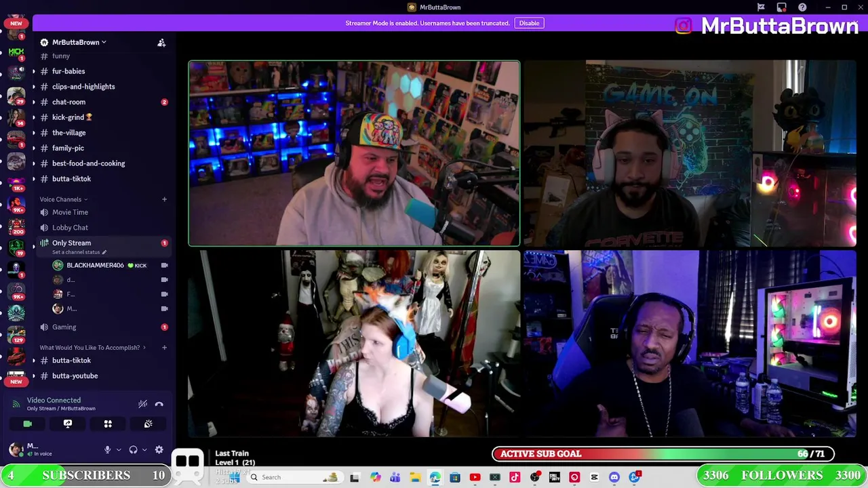
Task: Open File Explorer from taskbar
Action: coord(415,477)
